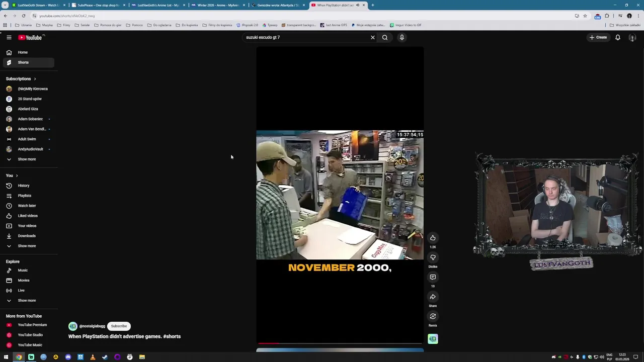Click the YouTube logo

[30, 37]
